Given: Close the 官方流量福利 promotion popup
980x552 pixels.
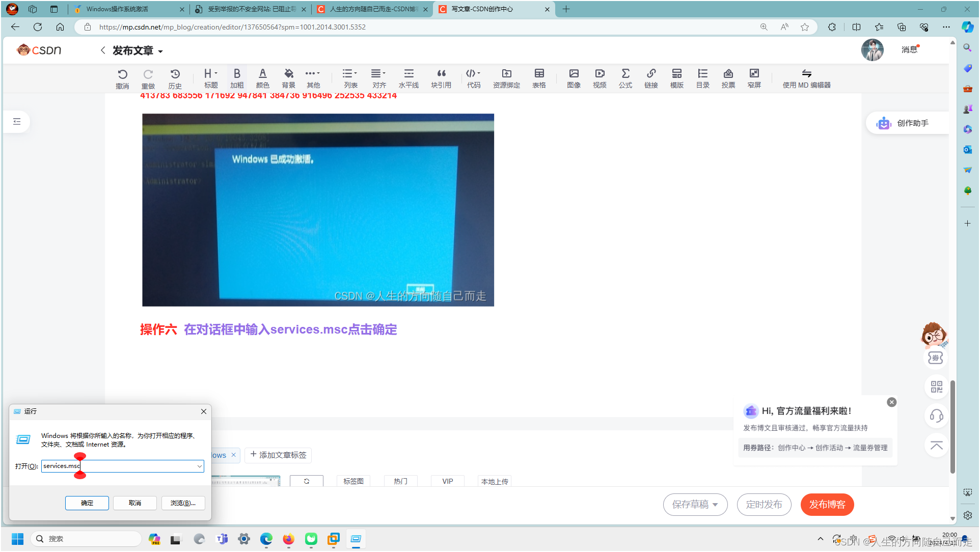Looking at the screenshot, I should tap(891, 402).
